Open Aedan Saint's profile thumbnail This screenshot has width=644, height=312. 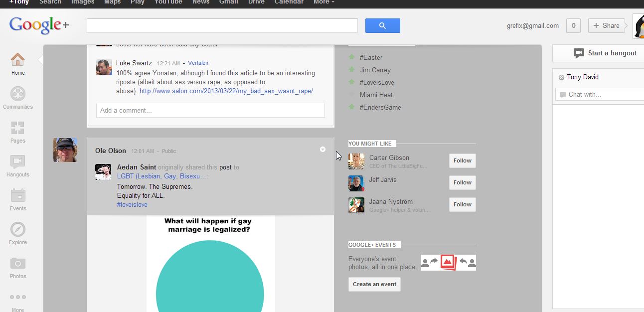pos(103,171)
